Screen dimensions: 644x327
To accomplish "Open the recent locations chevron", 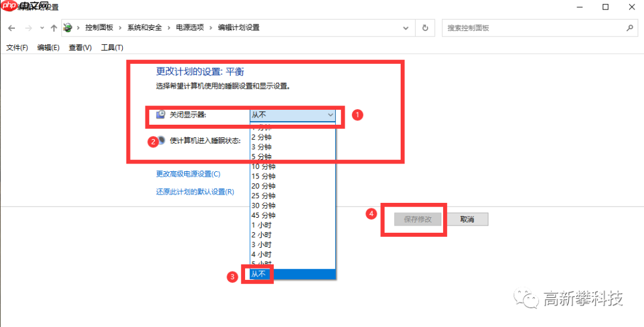I will click(x=42, y=28).
